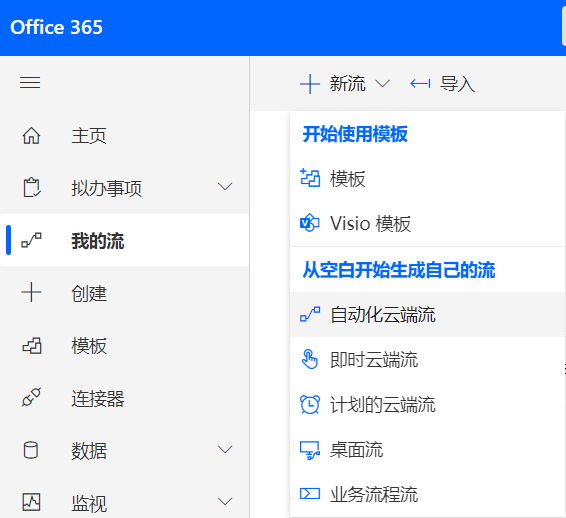
Task: Choose 即时云端流 menu entry
Action: 427,360
